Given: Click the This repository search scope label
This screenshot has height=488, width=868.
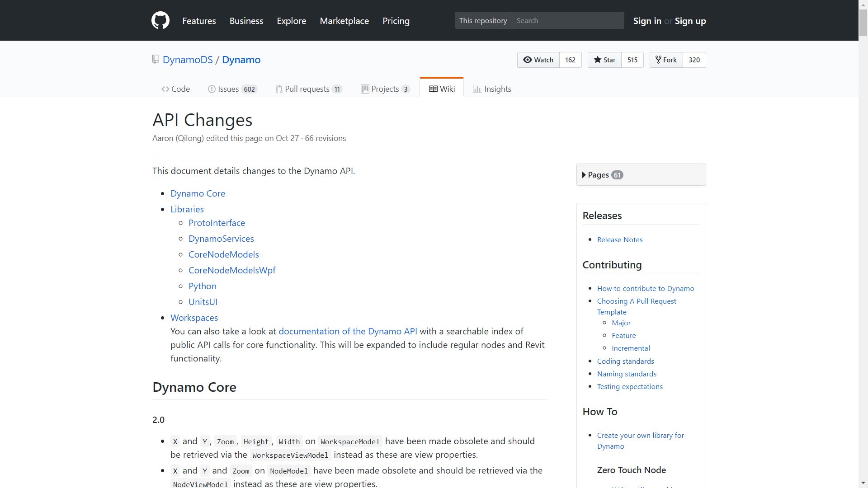Looking at the screenshot, I should coord(483,20).
